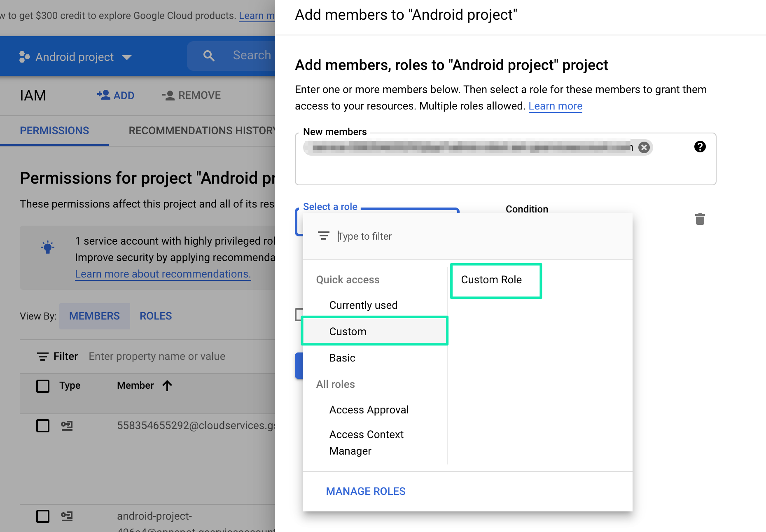Switch to the RECOMMENDATIONS HISTORY tab

tap(202, 131)
